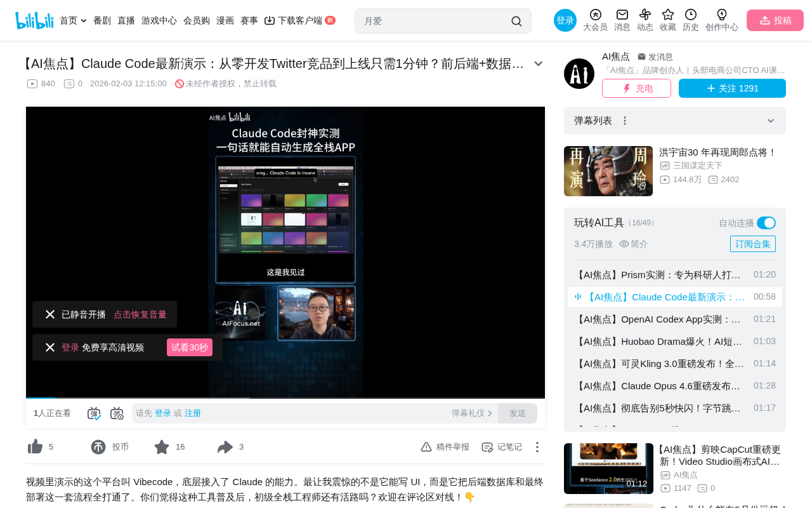This screenshot has width=812, height=508.
Task: Open the 漫画 nav item
Action: pos(225,20)
